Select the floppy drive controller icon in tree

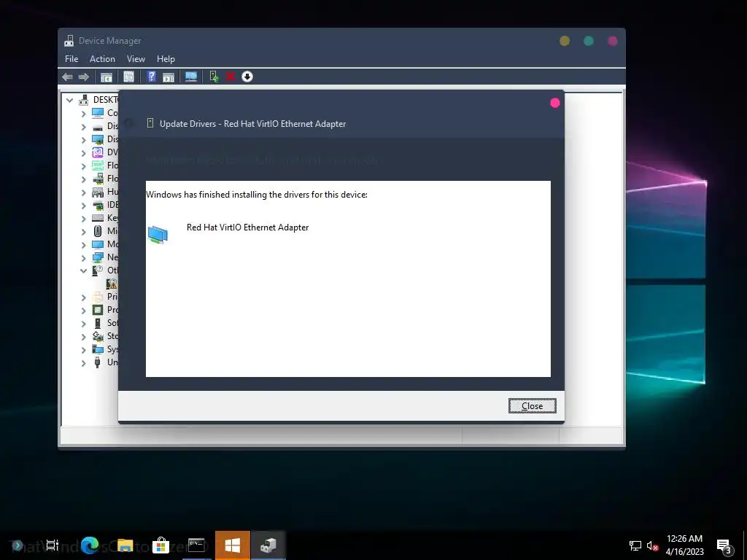[98, 179]
